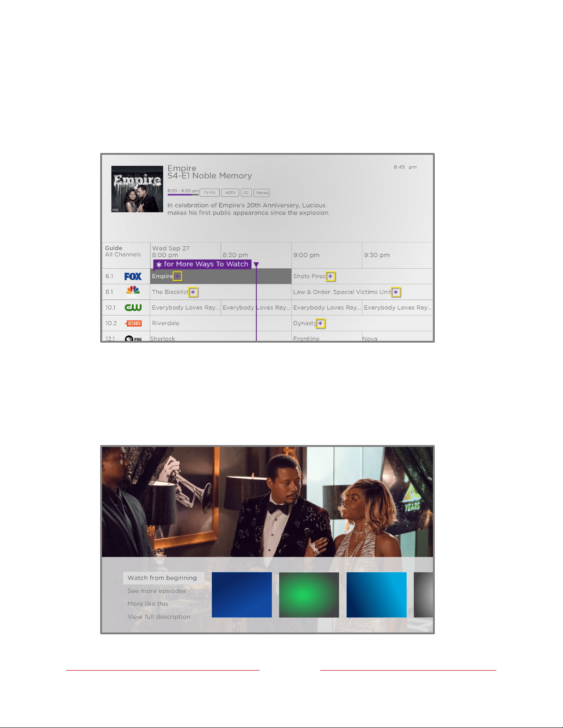
Task: Click the asterisk icon next to Empire
Action: pyautogui.click(x=177, y=276)
